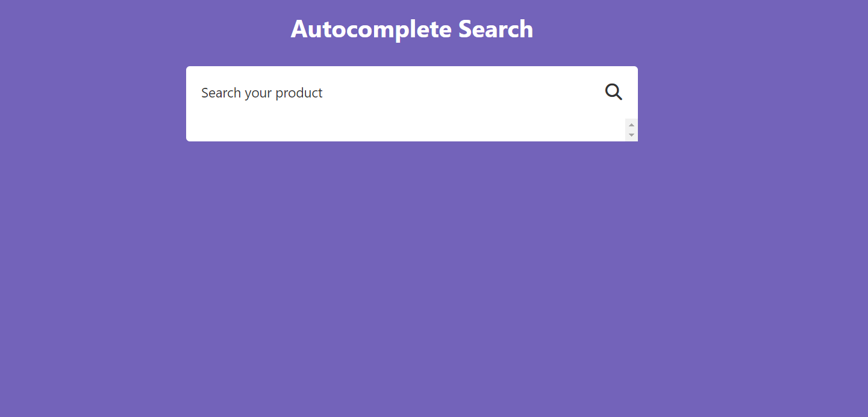Focus the 'Search your product' input field

tap(398, 93)
